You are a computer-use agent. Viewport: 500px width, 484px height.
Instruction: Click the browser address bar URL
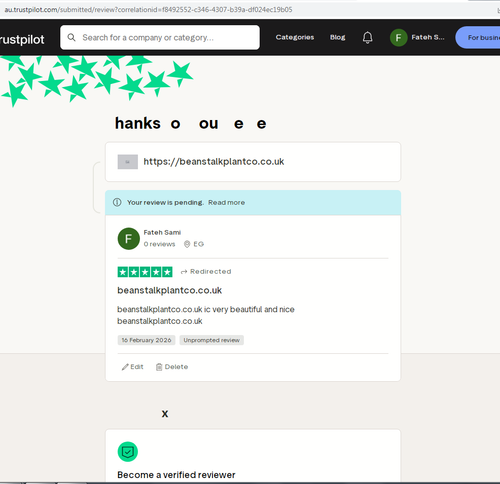(x=148, y=10)
